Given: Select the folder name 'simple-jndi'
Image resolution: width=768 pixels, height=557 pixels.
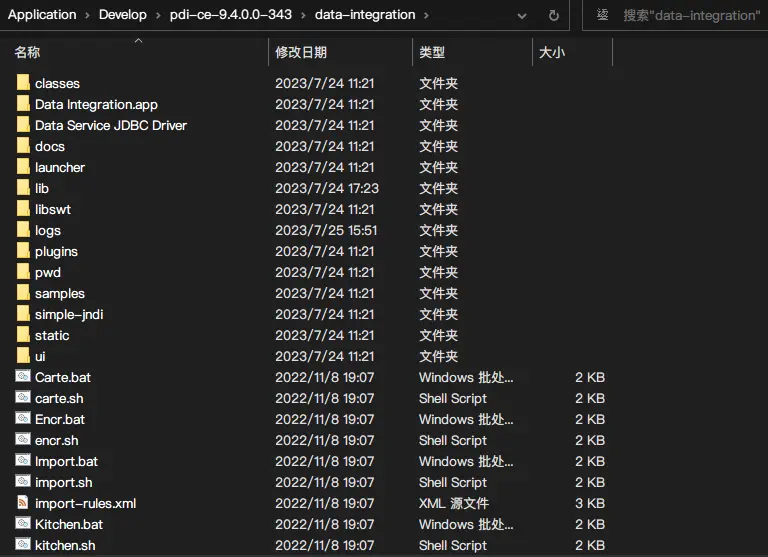Looking at the screenshot, I should pyautogui.click(x=69, y=314).
